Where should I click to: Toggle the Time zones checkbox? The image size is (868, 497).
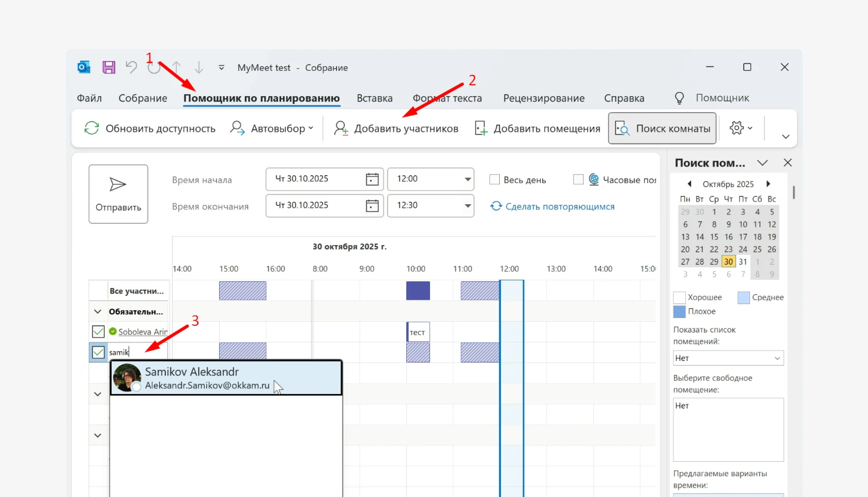coord(578,180)
